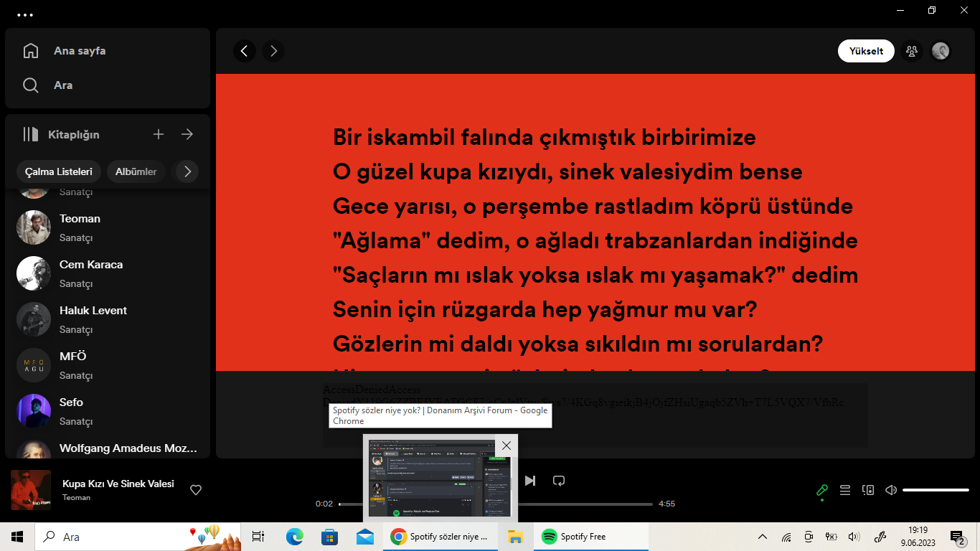980x551 pixels.
Task: Expand the library with the arrow
Action: pos(187,134)
